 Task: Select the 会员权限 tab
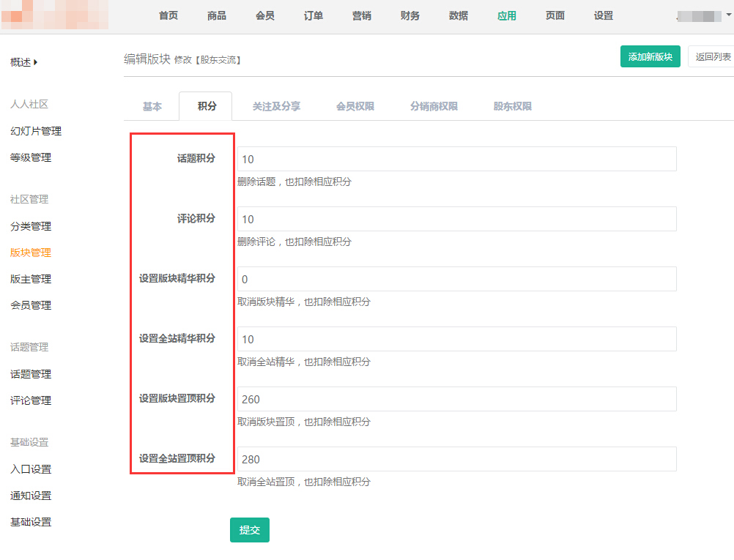click(x=355, y=106)
